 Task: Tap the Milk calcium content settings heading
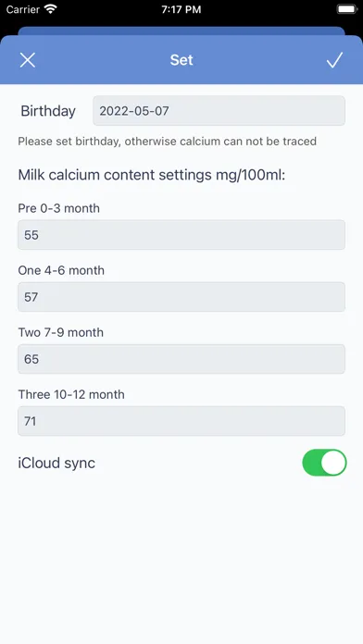pyautogui.click(x=152, y=175)
